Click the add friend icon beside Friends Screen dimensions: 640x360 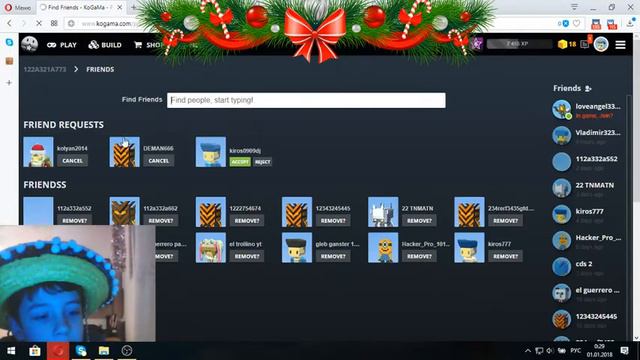click(588, 88)
